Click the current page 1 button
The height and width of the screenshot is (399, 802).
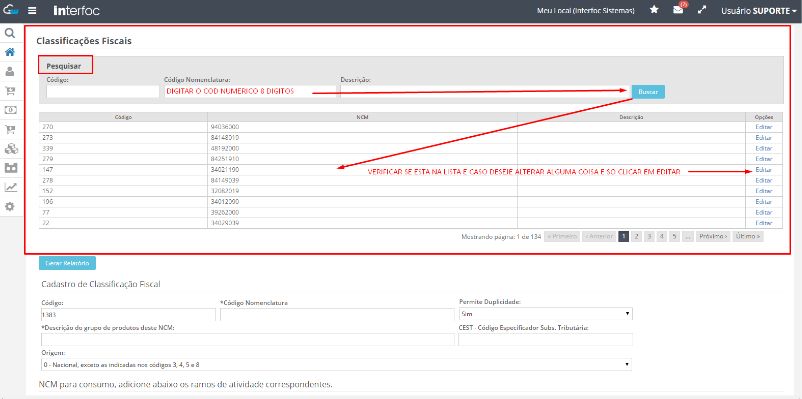click(623, 236)
